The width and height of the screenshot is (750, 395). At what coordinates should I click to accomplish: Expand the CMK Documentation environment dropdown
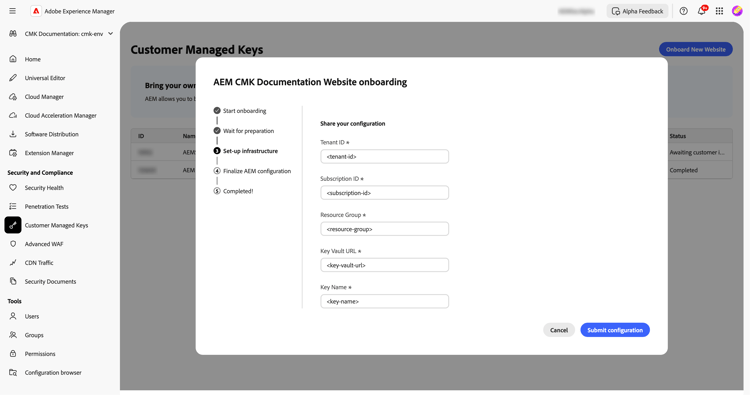[x=110, y=33]
